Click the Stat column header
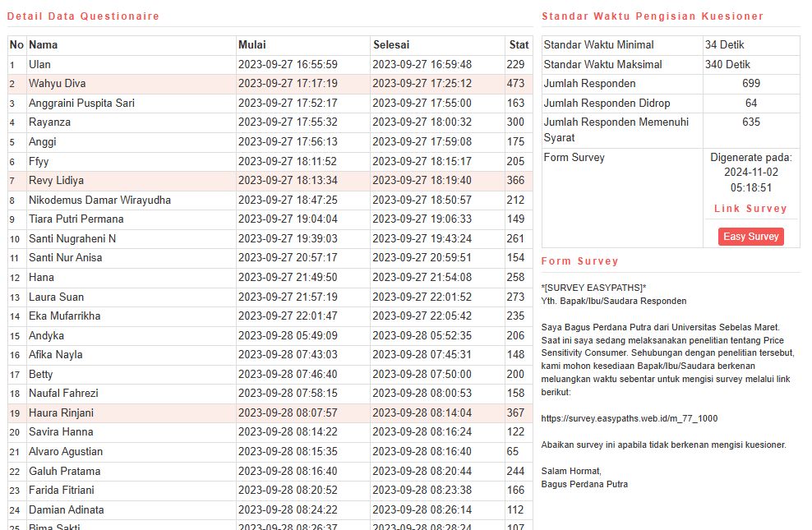 point(519,45)
